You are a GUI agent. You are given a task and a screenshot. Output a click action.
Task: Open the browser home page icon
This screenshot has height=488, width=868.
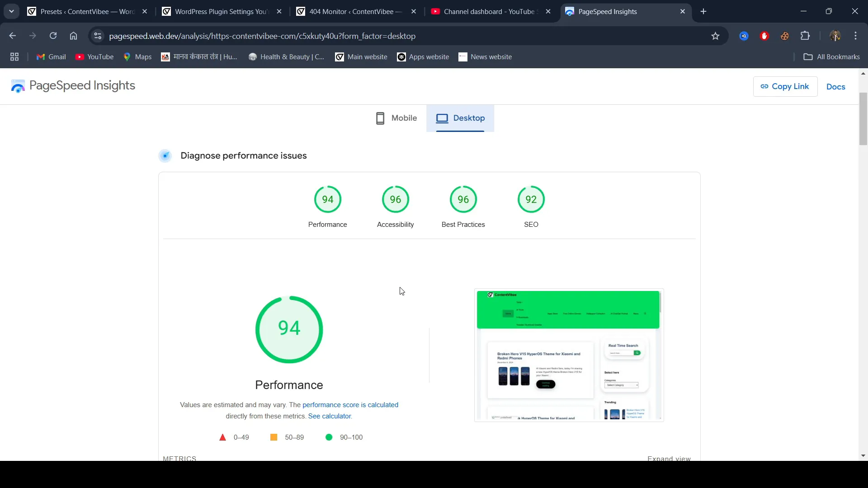tap(73, 36)
